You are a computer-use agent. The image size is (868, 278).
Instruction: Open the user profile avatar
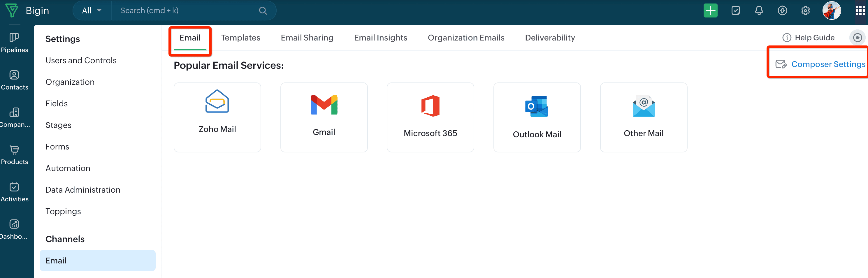(x=832, y=11)
